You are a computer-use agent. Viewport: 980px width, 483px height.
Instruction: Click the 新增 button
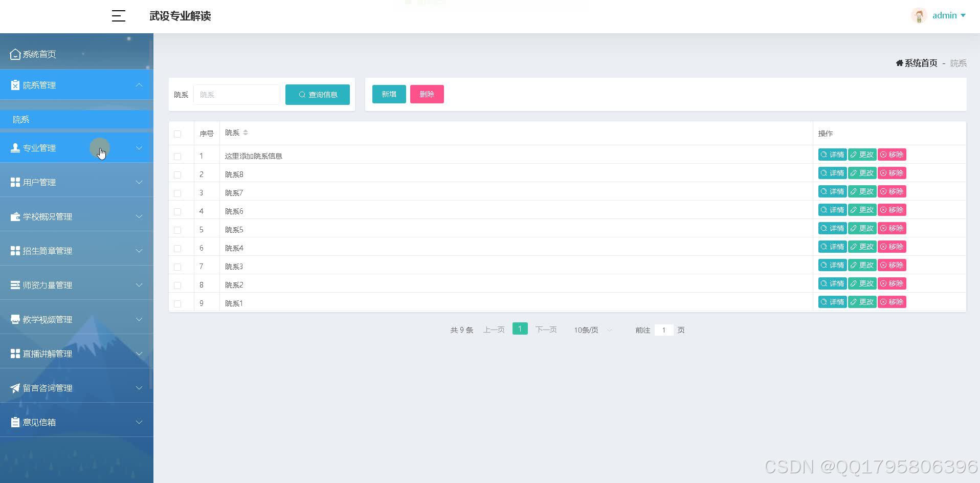389,94
